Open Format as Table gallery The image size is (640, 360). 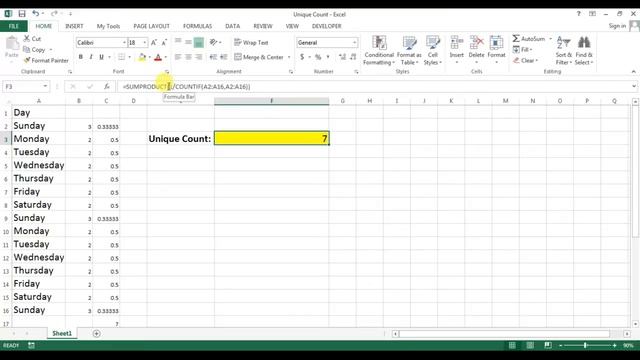point(409,51)
